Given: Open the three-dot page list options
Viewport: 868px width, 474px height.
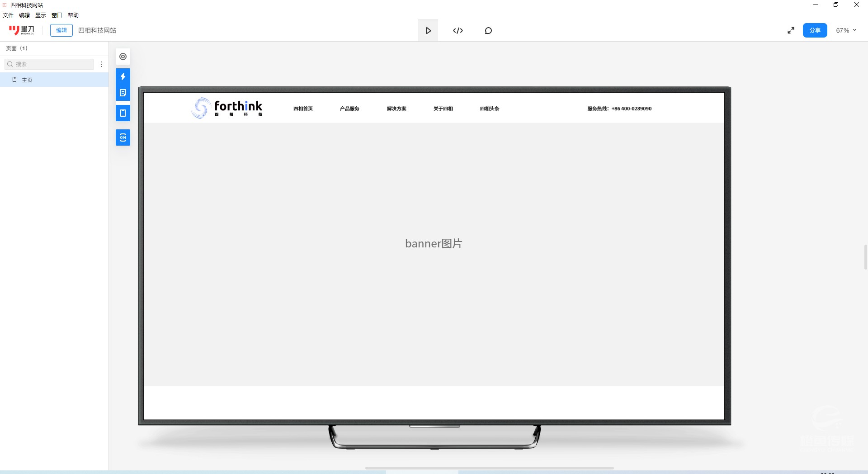Looking at the screenshot, I should tap(101, 64).
